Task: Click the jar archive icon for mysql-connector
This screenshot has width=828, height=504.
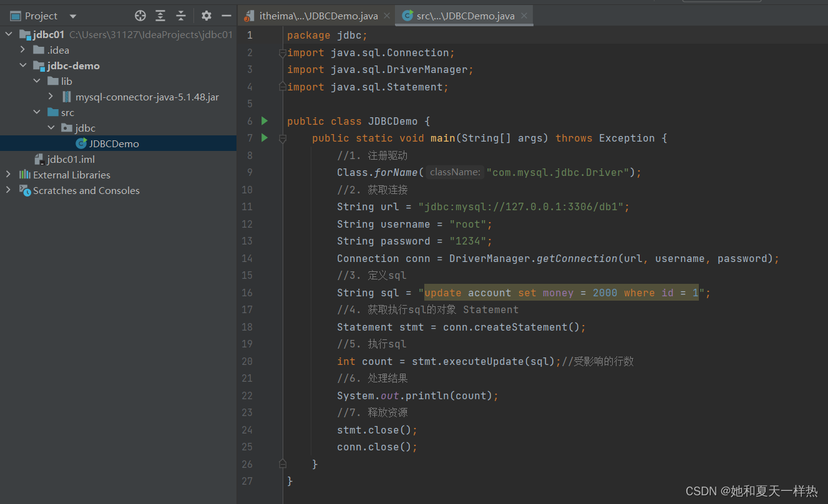Action: coord(67,97)
